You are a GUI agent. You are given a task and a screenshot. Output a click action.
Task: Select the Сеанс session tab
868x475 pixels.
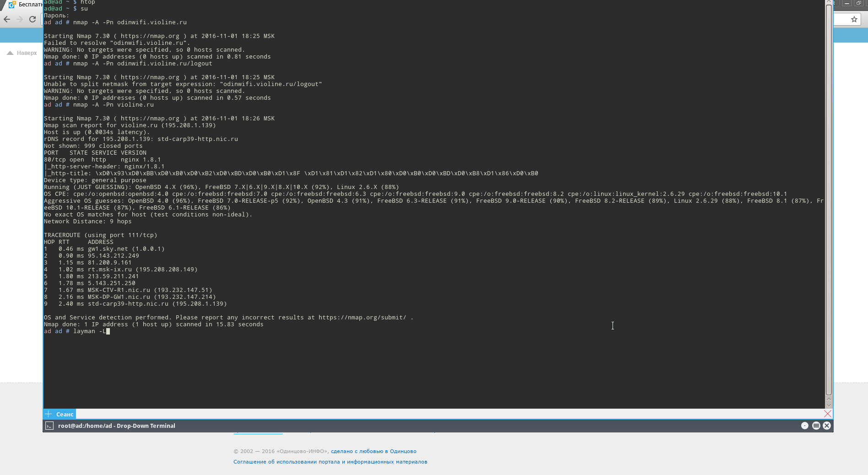point(65,414)
